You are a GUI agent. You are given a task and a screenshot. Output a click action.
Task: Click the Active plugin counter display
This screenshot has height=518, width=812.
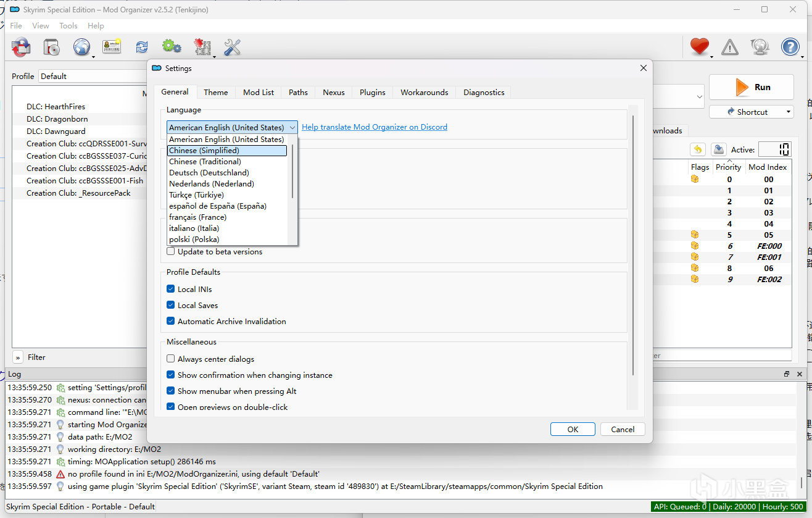click(x=774, y=149)
